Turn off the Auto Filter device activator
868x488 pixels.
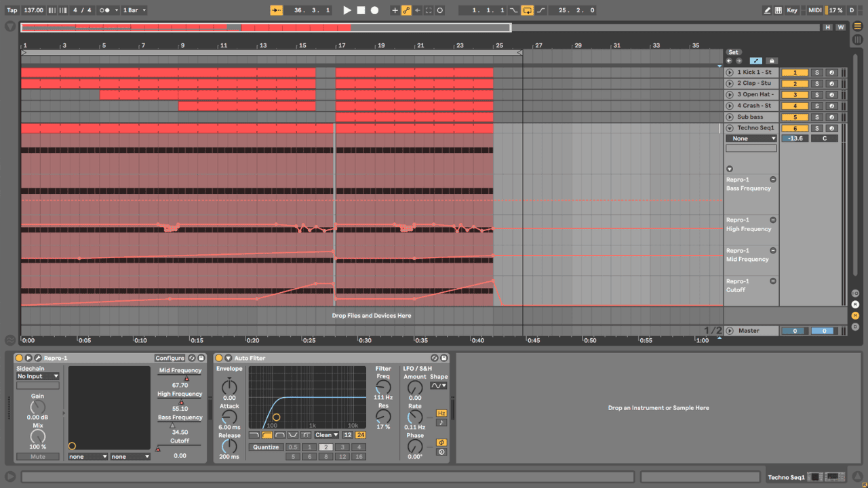(219, 358)
